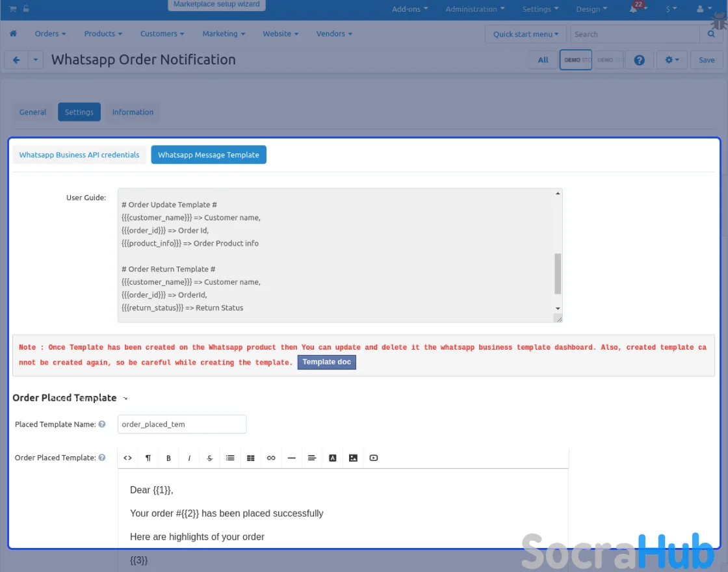This screenshot has width=728, height=572.
Task: Click the User Guide scrollbar thumb
Action: point(558,274)
